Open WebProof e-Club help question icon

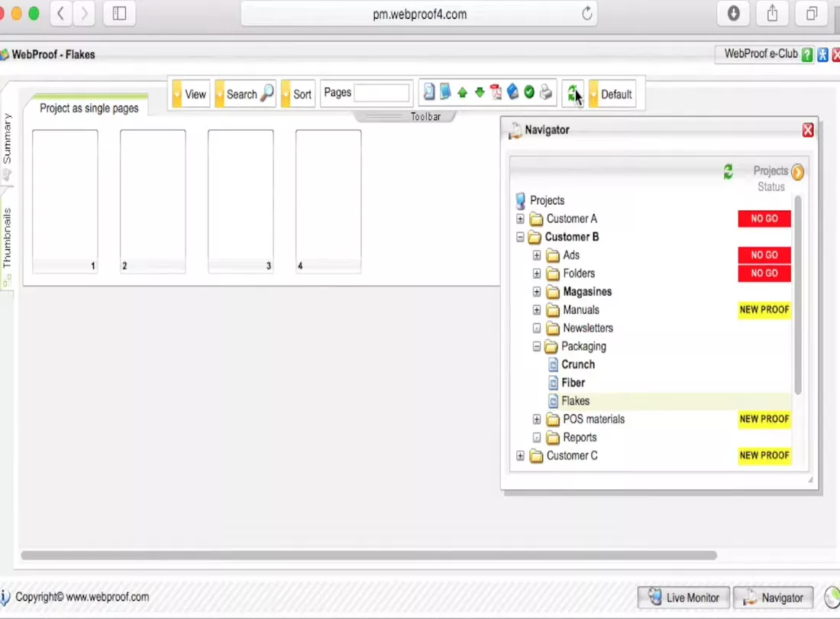tap(807, 55)
